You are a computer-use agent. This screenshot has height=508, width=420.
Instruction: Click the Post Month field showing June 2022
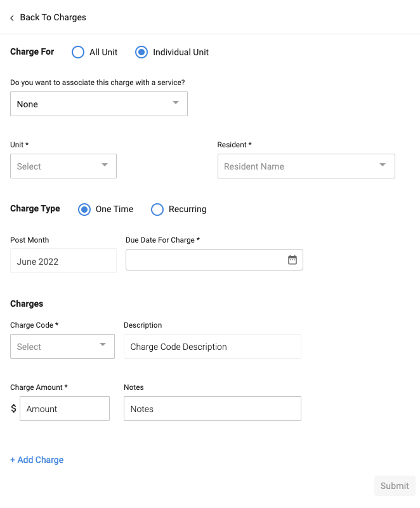pyautogui.click(x=63, y=261)
